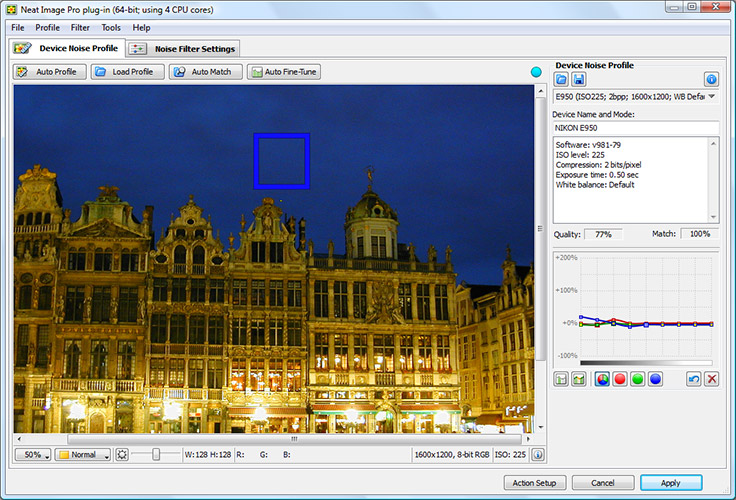This screenshot has height=500, width=736.
Task: Click the noise equalizer graph curve
Action: coord(646,323)
